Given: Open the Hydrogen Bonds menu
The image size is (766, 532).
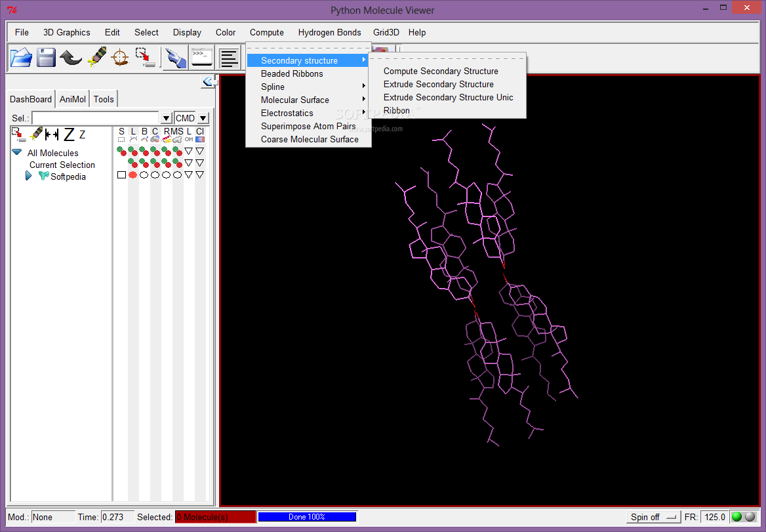Looking at the screenshot, I should coord(330,32).
